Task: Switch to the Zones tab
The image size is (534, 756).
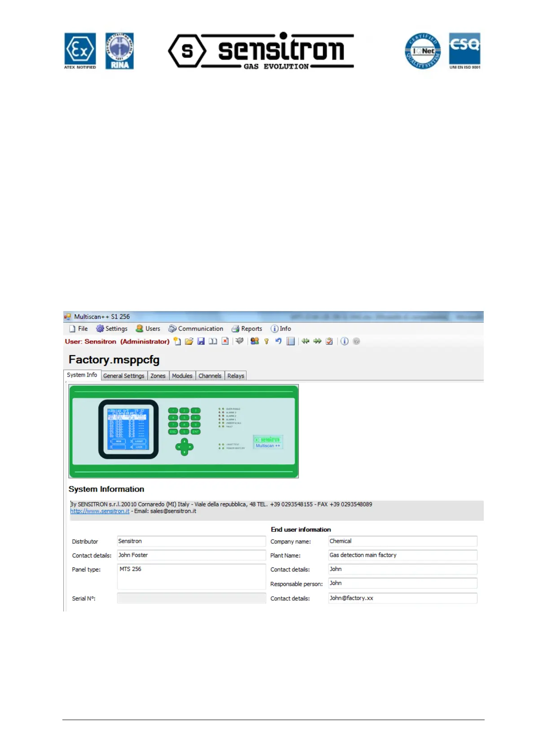Action: (x=158, y=376)
